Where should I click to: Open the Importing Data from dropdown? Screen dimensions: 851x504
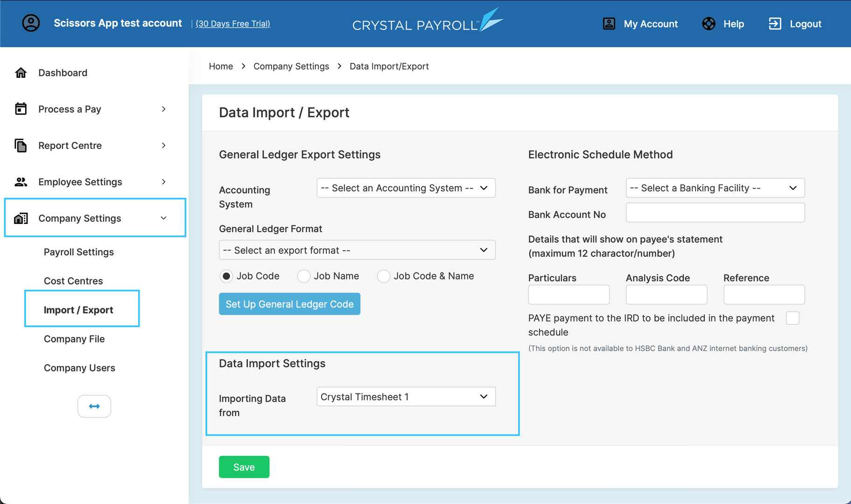pos(406,397)
